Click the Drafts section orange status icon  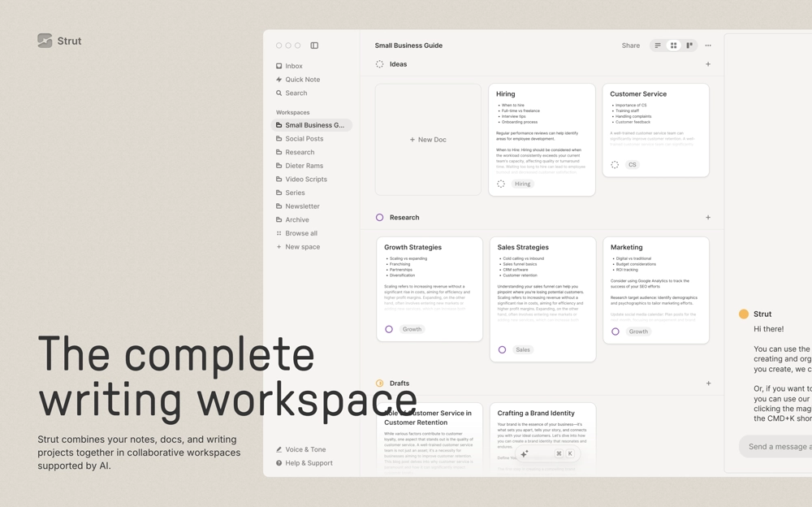[x=379, y=383]
